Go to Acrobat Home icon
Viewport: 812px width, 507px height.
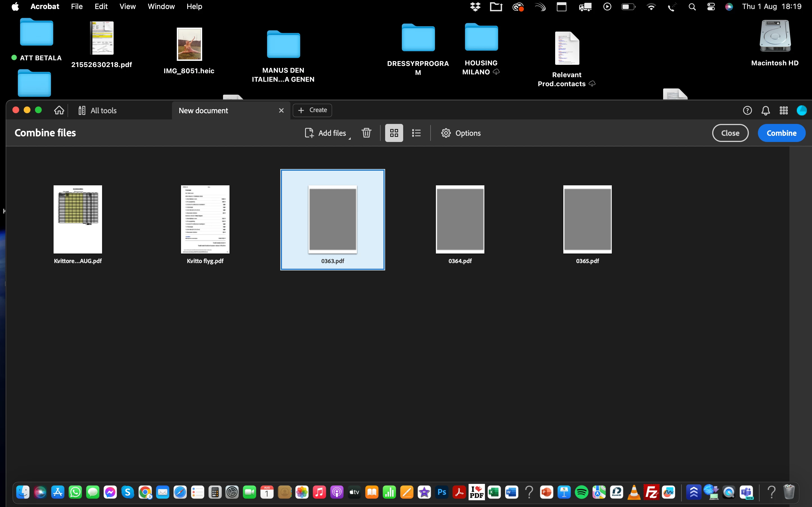59,110
